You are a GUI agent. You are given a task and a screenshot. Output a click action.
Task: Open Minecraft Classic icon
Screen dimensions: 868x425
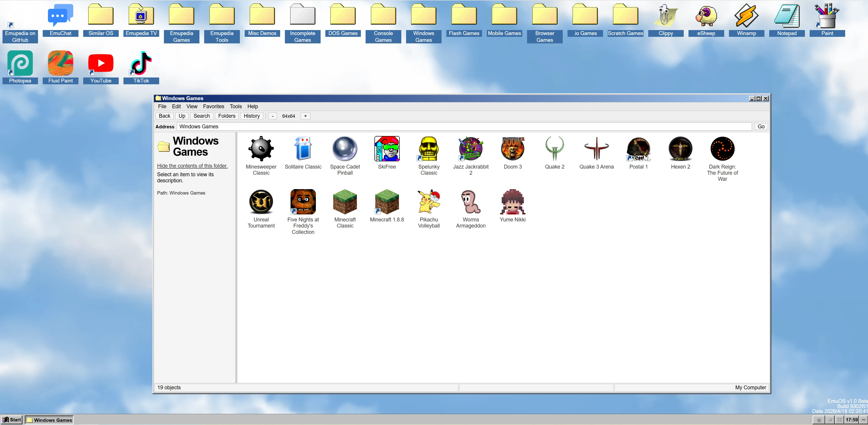click(x=345, y=201)
